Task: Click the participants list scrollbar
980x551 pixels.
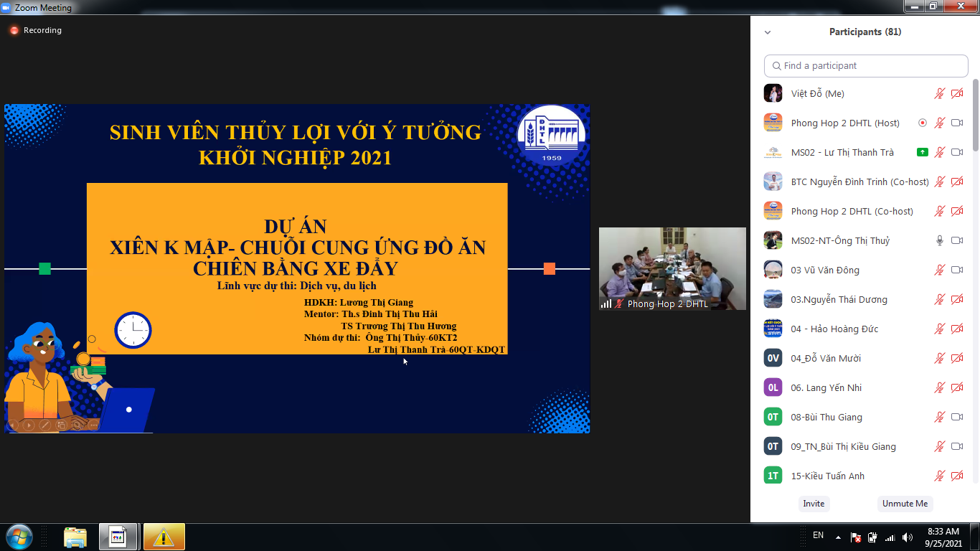Action: pyautogui.click(x=975, y=115)
